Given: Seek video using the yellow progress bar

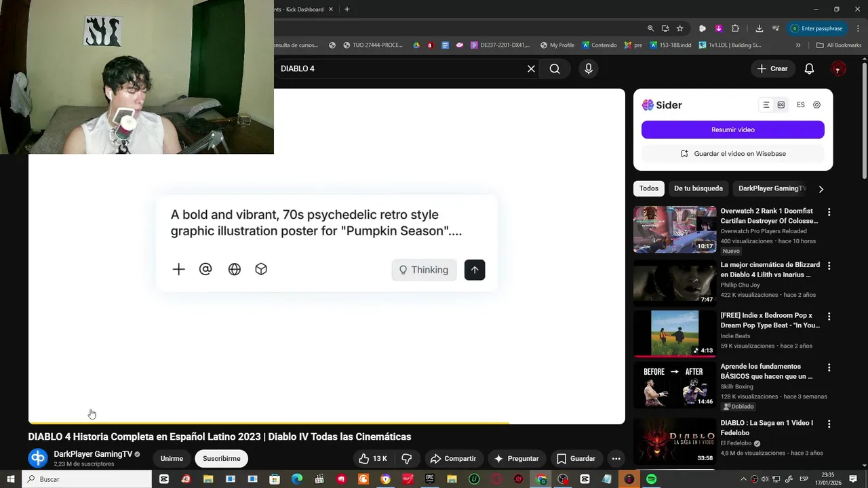Looking at the screenshot, I should [x=326, y=423].
